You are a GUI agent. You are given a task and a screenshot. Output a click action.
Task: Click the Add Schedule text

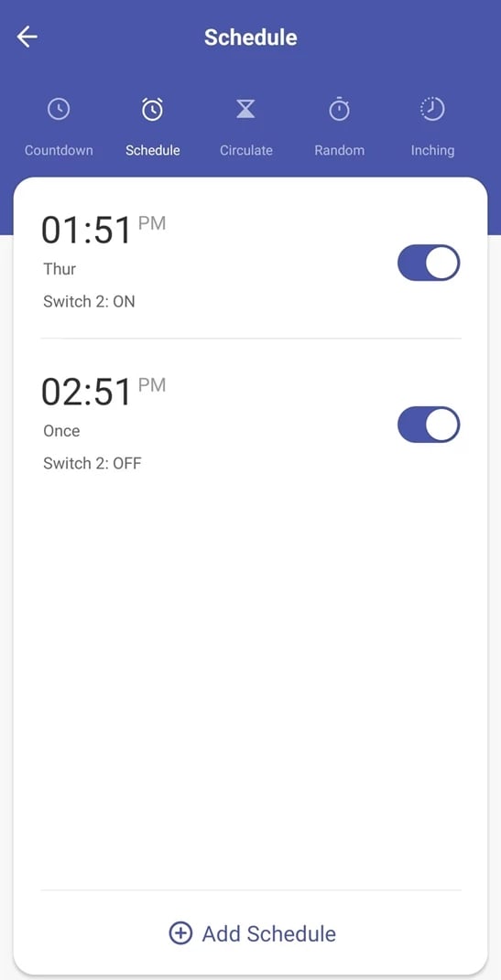269,933
